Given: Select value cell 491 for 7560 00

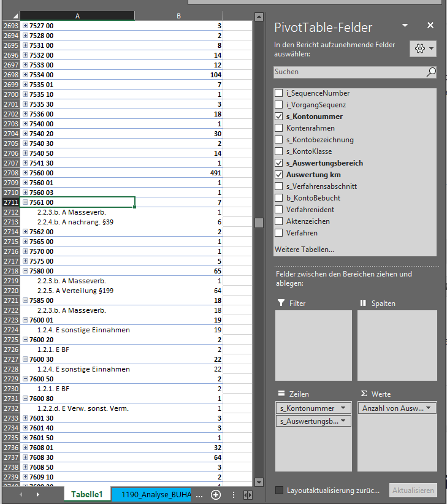Looking at the screenshot, I should (178, 173).
